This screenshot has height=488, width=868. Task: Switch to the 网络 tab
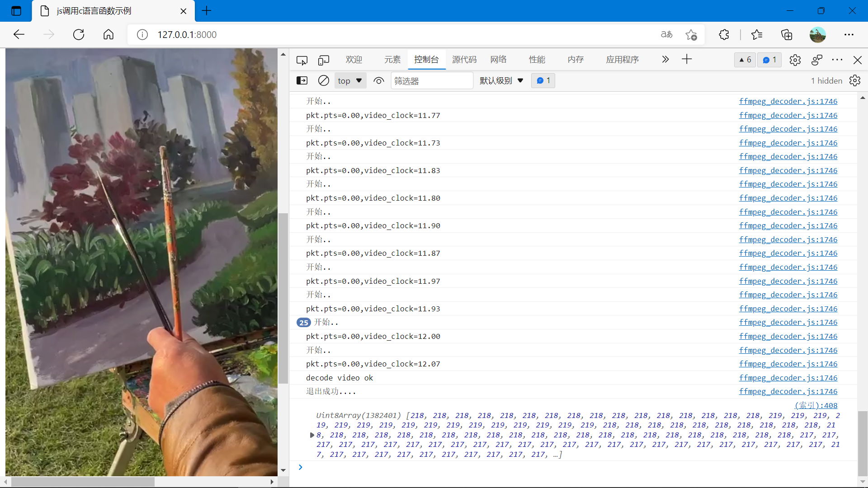[x=498, y=60]
